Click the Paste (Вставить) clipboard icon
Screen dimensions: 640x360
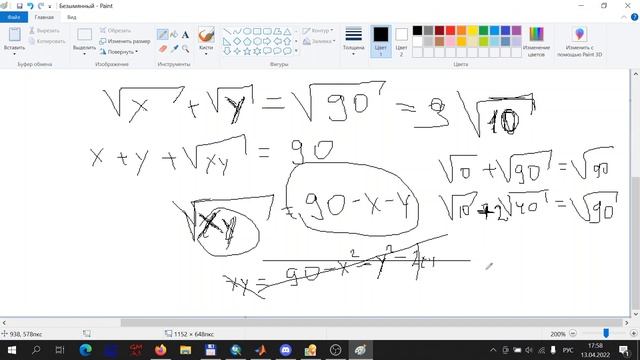pos(14,35)
